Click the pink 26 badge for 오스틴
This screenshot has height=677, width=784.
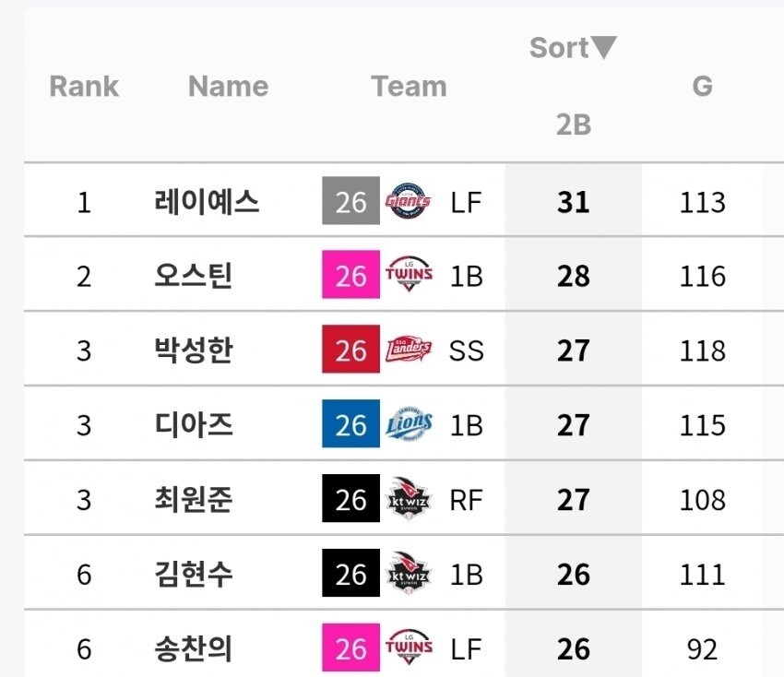click(x=350, y=275)
